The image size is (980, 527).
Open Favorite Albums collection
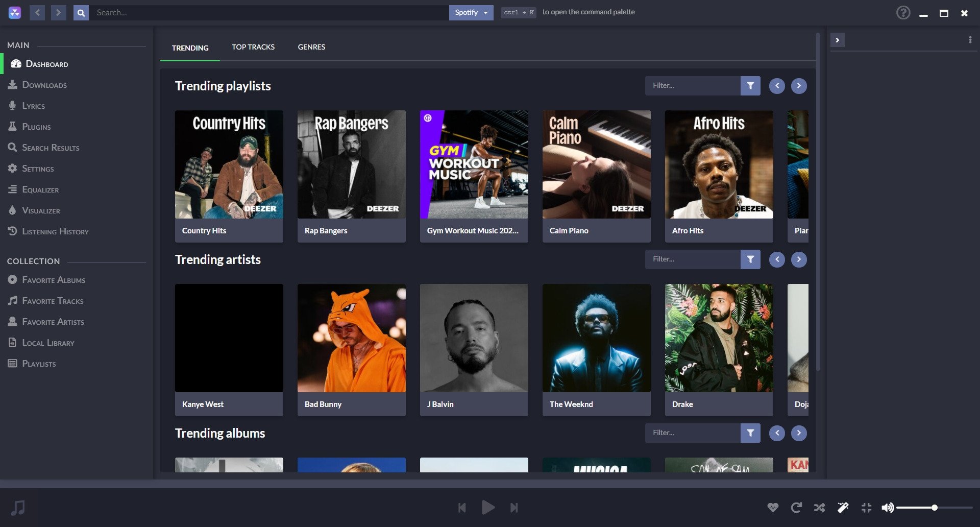77,280
